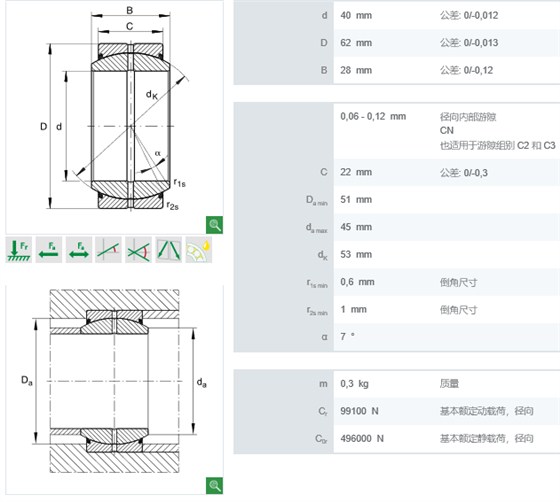
Task: Click the radial load Fr icon
Action: tap(19, 250)
